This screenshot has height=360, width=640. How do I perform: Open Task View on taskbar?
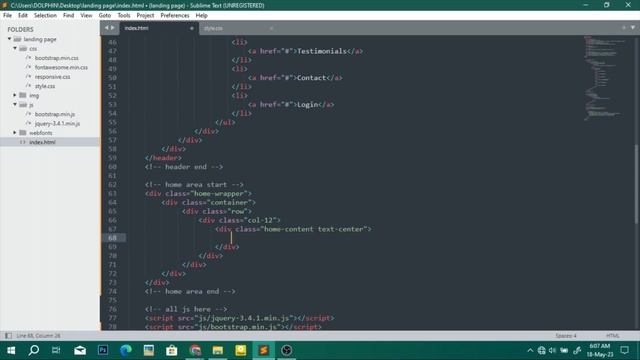tap(56, 350)
